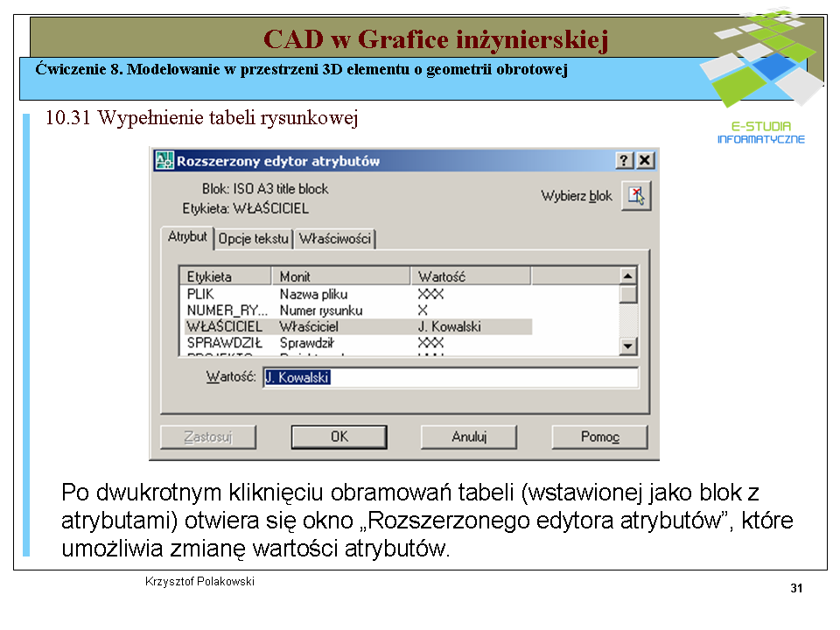The image size is (840, 630).
Task: Click the Wartość text input field
Action: tap(451, 378)
